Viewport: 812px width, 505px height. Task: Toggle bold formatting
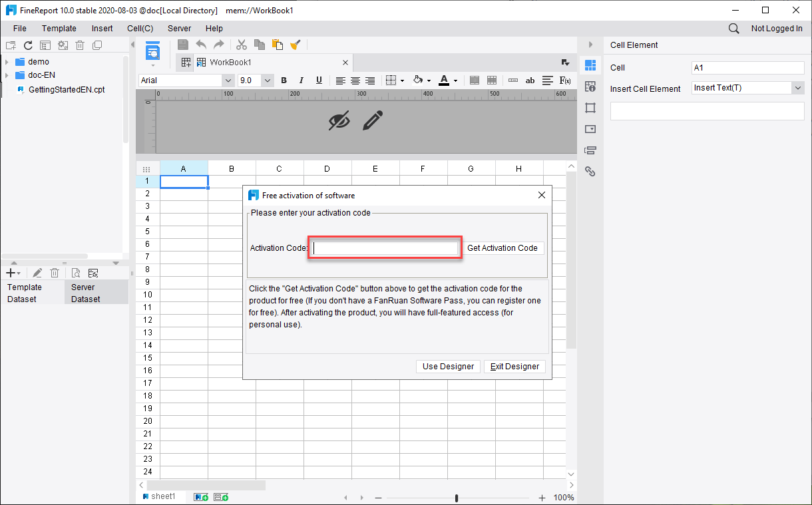[x=284, y=81]
